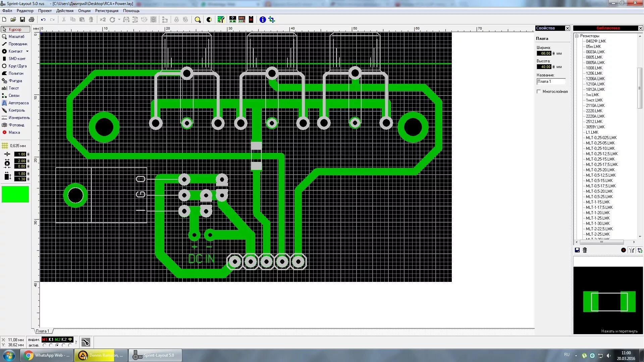Click the DRC check toolbar icon
644x362 pixels.
click(x=242, y=20)
